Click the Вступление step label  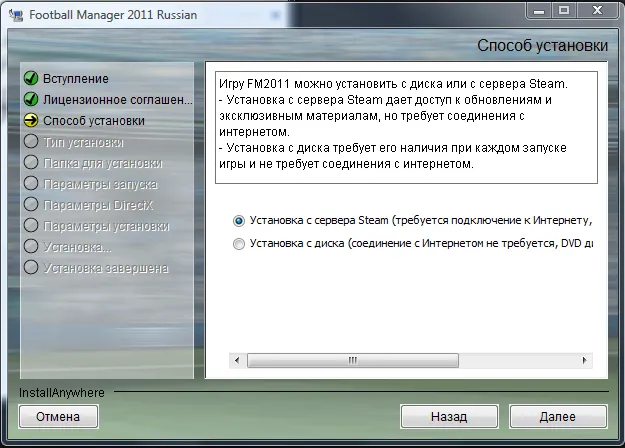tap(76, 79)
